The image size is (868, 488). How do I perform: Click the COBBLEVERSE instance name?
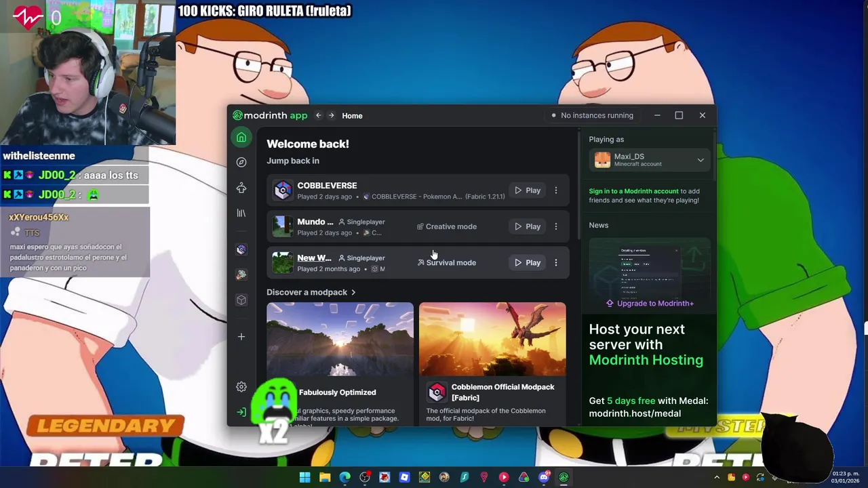(x=327, y=186)
